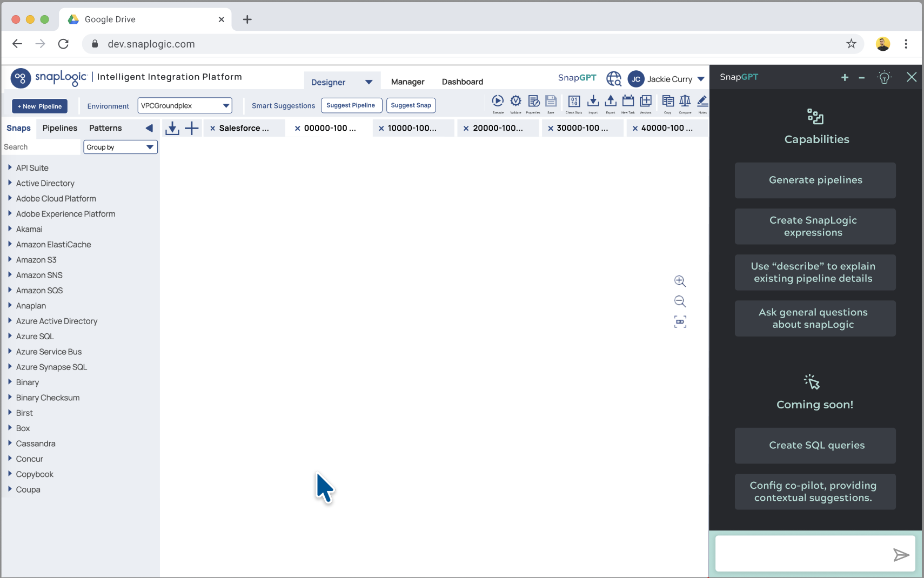Click the Execute pipeline icon
This screenshot has width=924, height=578.
click(498, 101)
